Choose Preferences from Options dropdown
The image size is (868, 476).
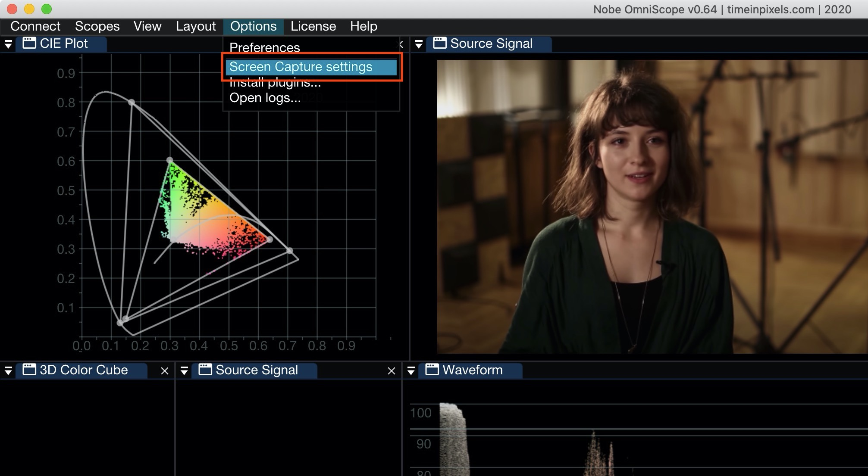click(264, 47)
